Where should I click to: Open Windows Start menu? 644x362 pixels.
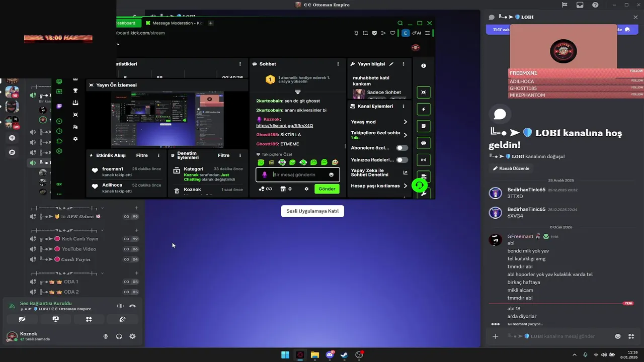(x=285, y=355)
